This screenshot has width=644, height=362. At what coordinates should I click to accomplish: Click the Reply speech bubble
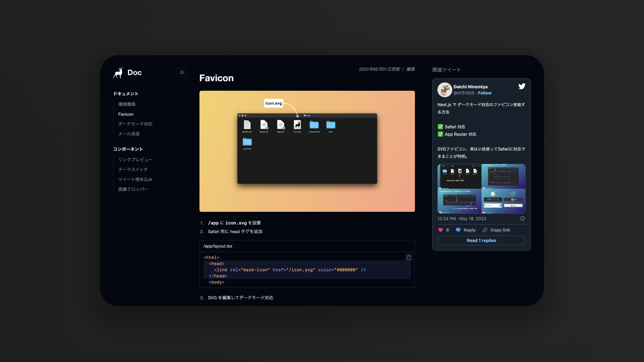point(458,230)
